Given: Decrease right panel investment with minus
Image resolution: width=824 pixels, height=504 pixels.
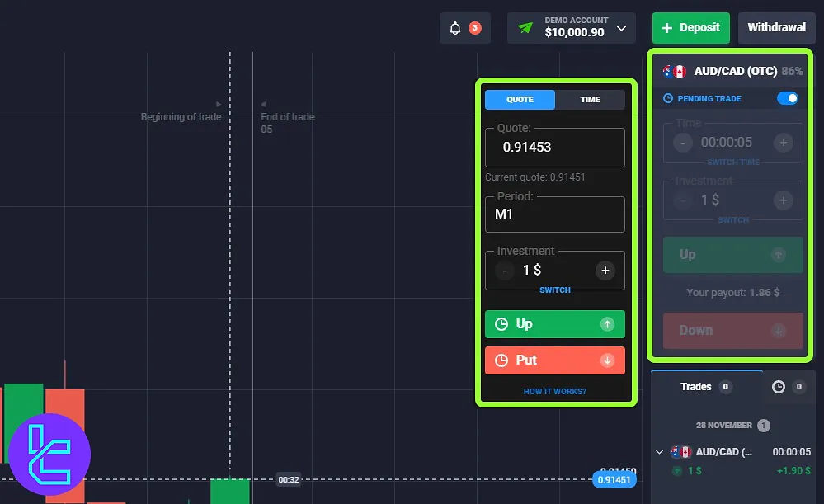Looking at the screenshot, I should pos(683,200).
